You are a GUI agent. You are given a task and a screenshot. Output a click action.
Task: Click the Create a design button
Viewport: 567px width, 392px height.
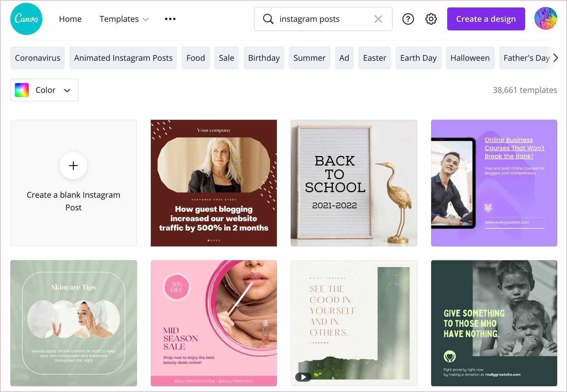(x=486, y=19)
